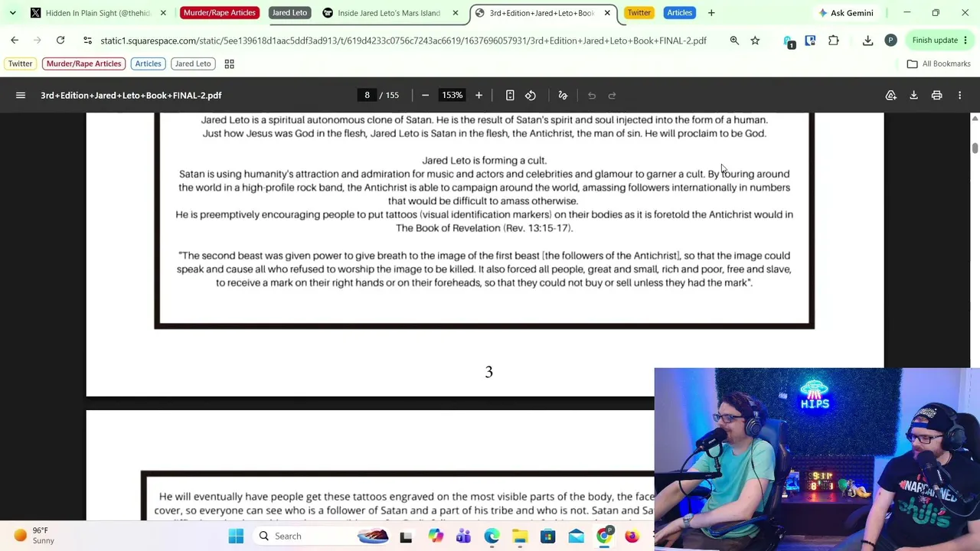Open the Windows Start menu
Screen dimensions: 980x551
point(236,536)
